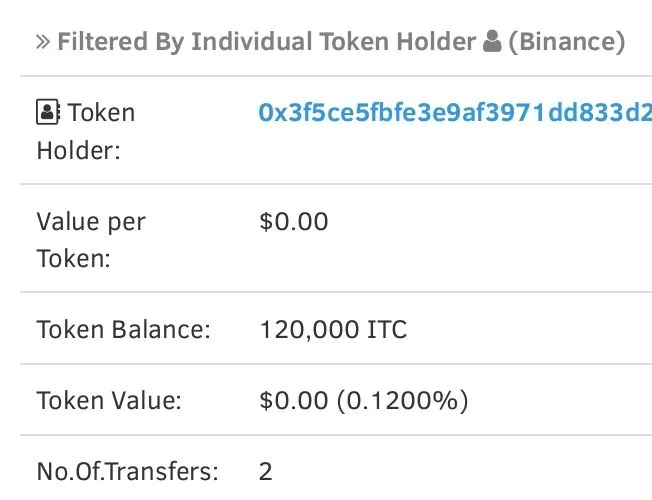Image resolution: width=652 pixels, height=500 pixels.
Task: Select the 120,000 ITC balance value
Action: click(333, 329)
